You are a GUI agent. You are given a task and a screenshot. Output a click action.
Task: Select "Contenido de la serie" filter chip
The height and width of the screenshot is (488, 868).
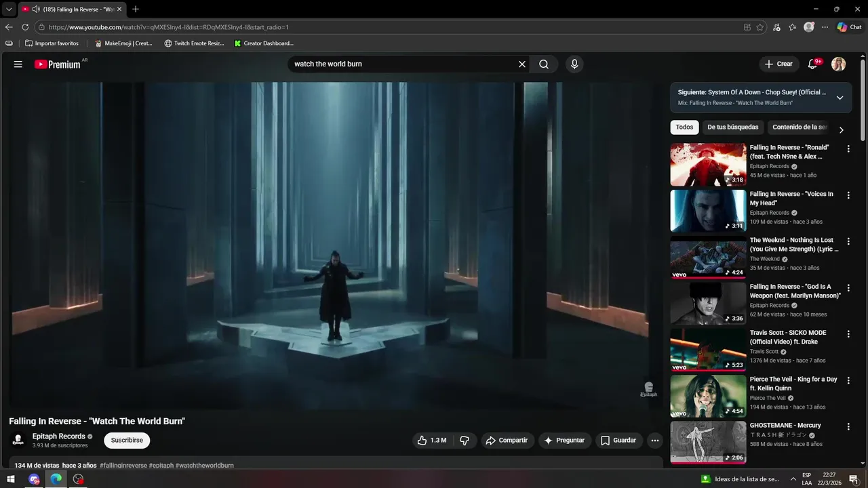coord(800,127)
